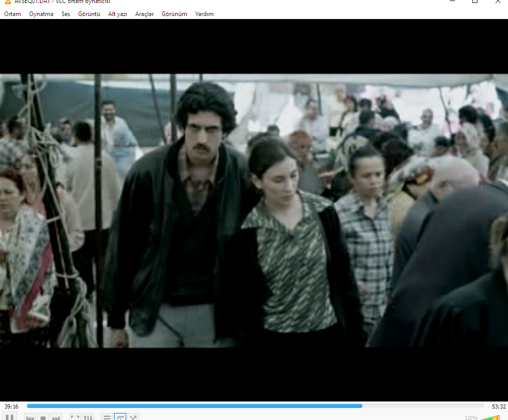Image resolution: width=508 pixels, height=420 pixels.
Task: Toggle random shuffle playback
Action: (133, 417)
